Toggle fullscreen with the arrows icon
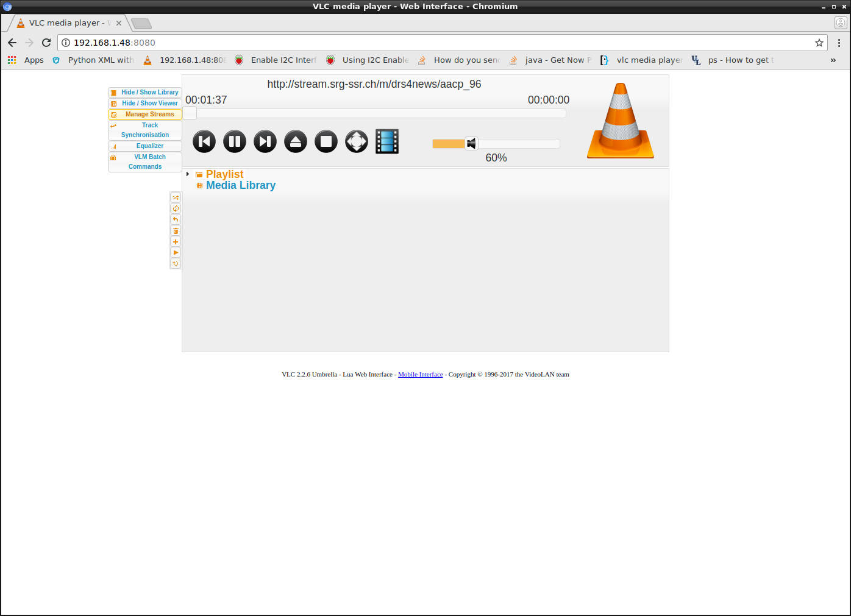This screenshot has height=616, width=851. 357,142
